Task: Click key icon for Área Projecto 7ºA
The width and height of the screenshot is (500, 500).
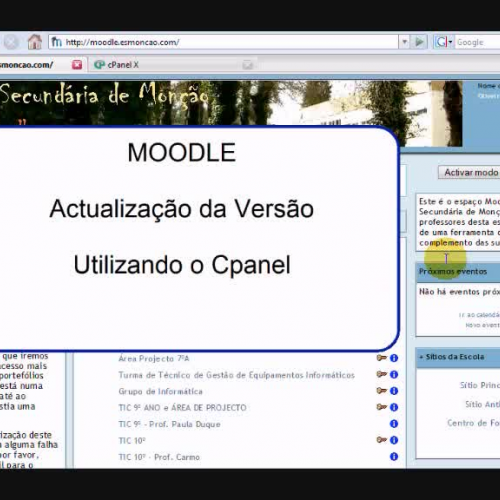Action: 382,358
